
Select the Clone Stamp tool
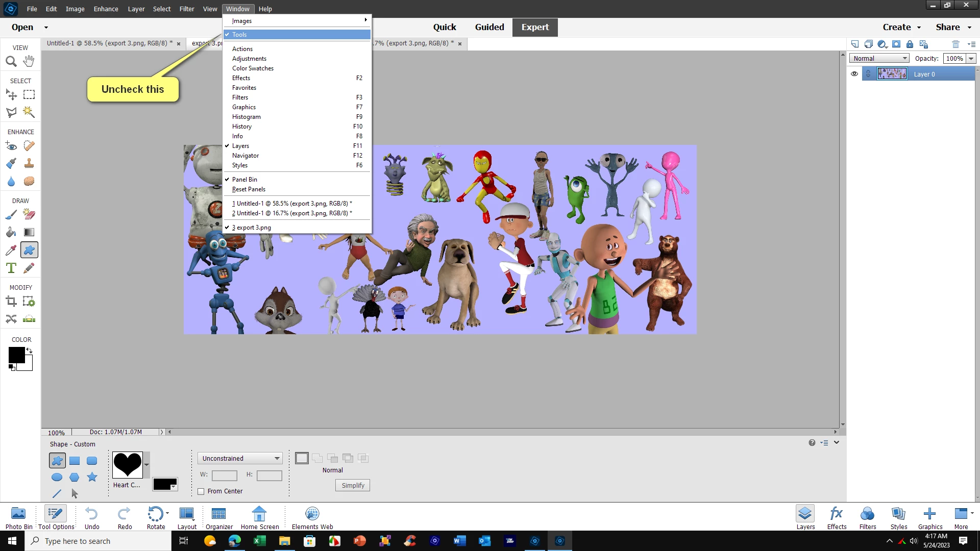click(x=29, y=163)
